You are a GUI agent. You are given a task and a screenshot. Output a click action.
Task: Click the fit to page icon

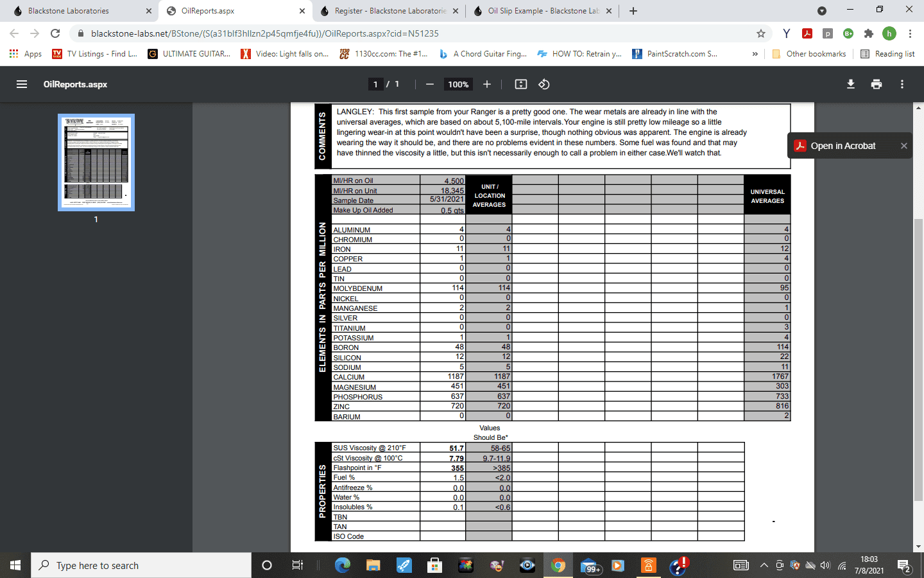click(x=521, y=84)
